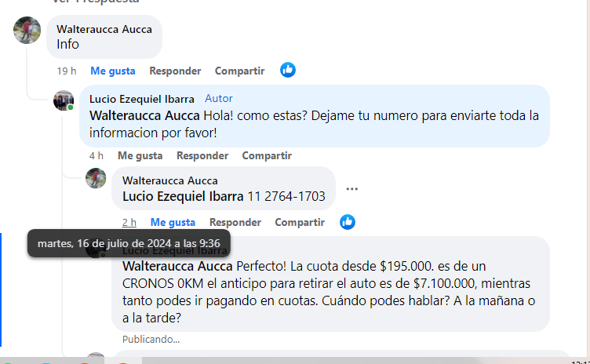Toggle Me gusta on the Info comment
Viewport: 590px width, 364px height.
[x=113, y=71]
